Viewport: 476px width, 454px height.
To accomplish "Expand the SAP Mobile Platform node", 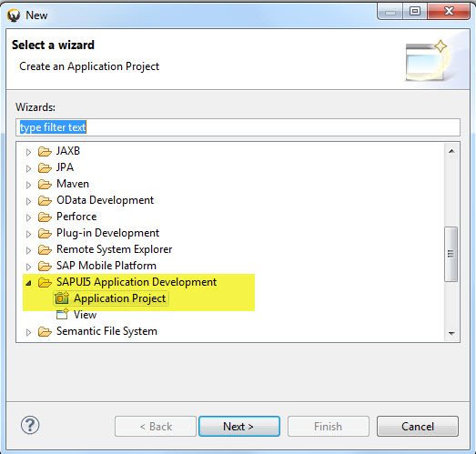I will click(x=28, y=267).
